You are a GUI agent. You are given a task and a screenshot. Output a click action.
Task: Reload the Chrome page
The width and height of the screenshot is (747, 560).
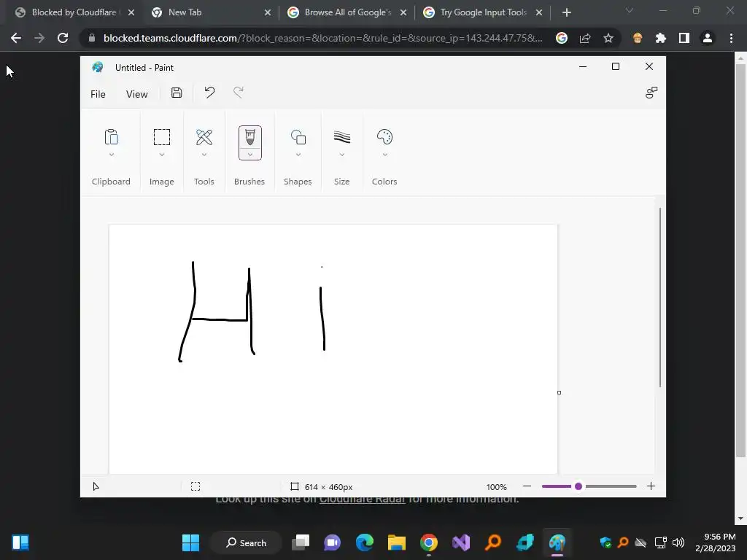click(63, 38)
